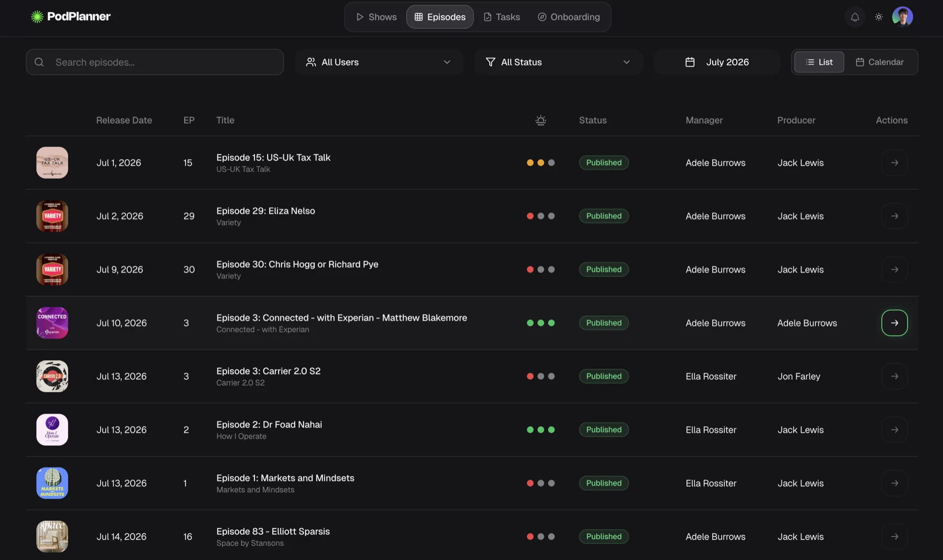The width and height of the screenshot is (943, 560).
Task: Click arrow for Episode 83 Elliott Sparsis
Action: coord(894,536)
